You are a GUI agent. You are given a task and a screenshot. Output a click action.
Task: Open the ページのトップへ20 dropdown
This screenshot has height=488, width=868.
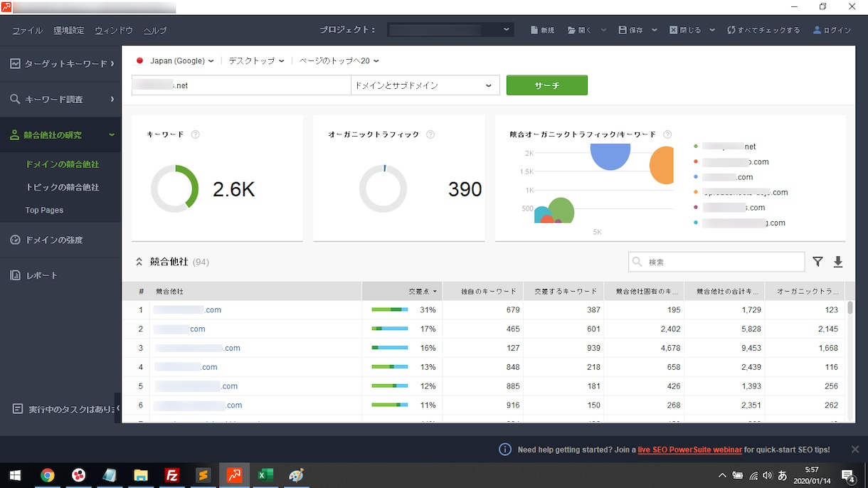(339, 61)
